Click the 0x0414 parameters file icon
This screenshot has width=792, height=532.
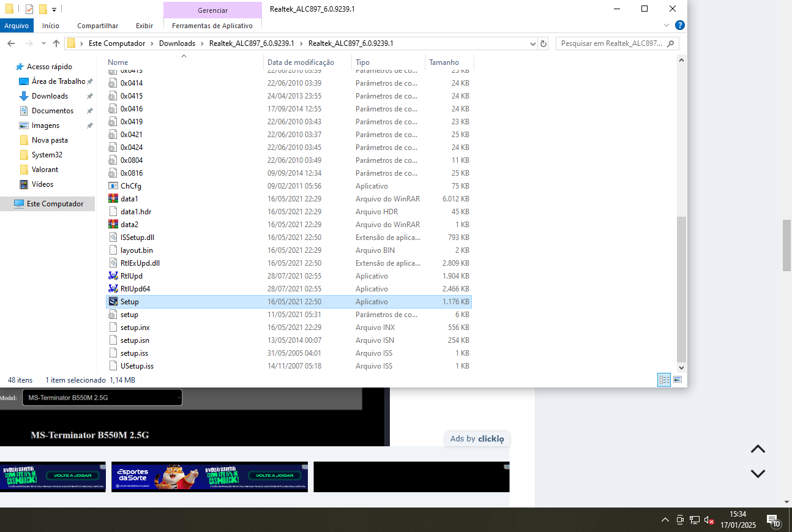(113, 83)
